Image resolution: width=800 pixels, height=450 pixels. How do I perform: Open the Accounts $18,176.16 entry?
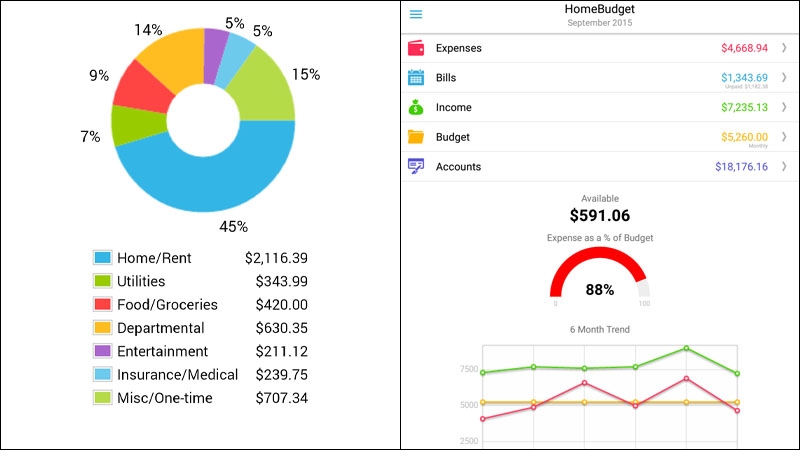[x=600, y=166]
